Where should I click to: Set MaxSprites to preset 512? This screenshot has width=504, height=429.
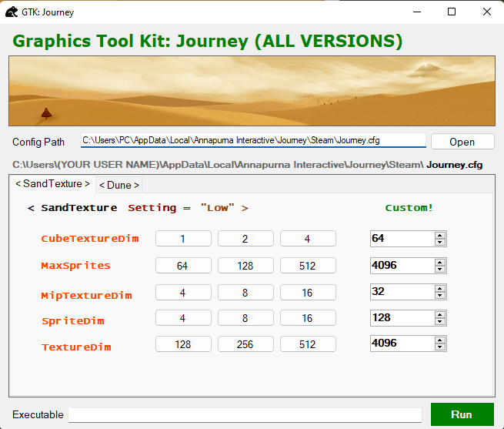(308, 266)
